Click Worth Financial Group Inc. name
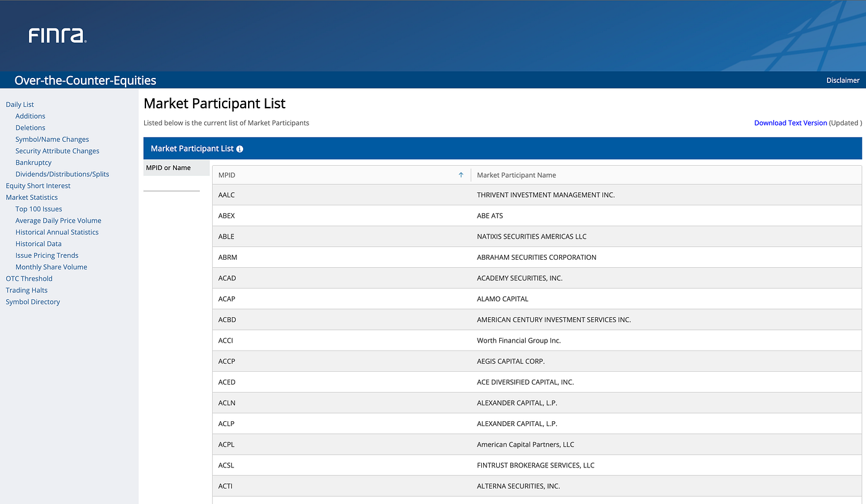 click(519, 341)
